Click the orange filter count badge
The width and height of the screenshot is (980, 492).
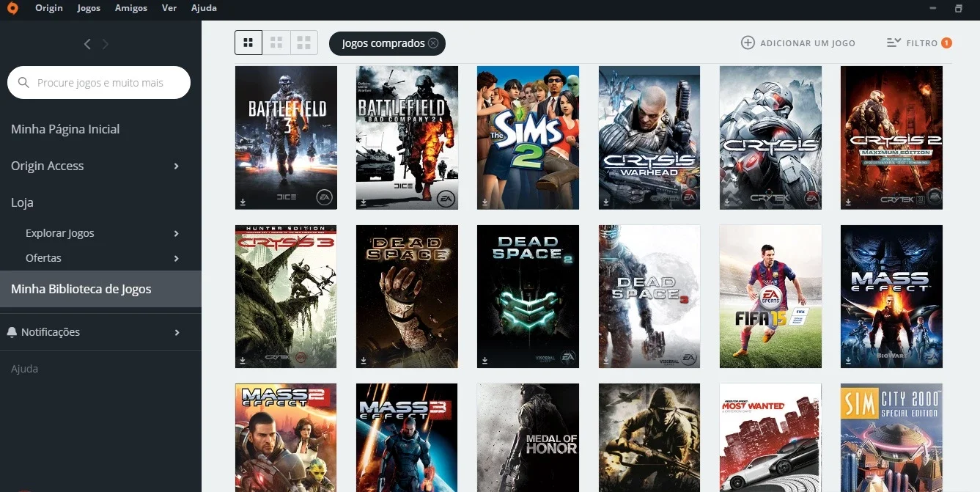946,43
